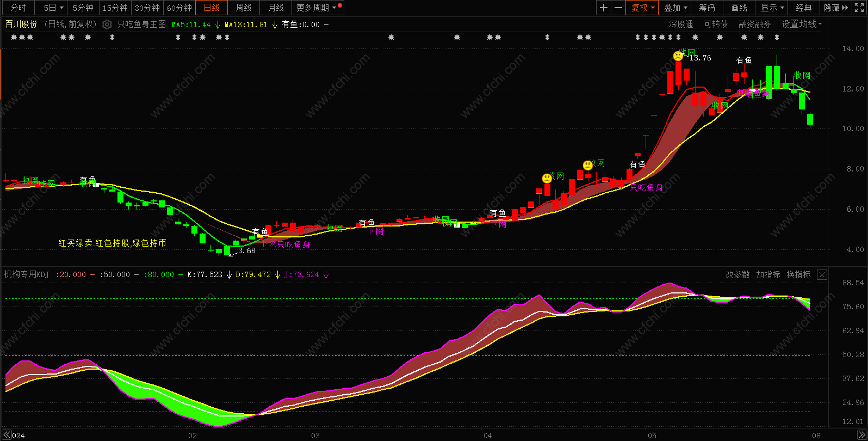Click the 筹码 chip distribution button
This screenshot has height=441, width=868.
coord(706,8)
